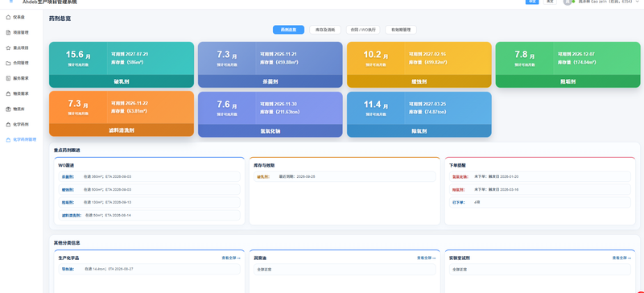
Task: Click 全部正常 row under 实验室试剂
Action: click(540, 269)
